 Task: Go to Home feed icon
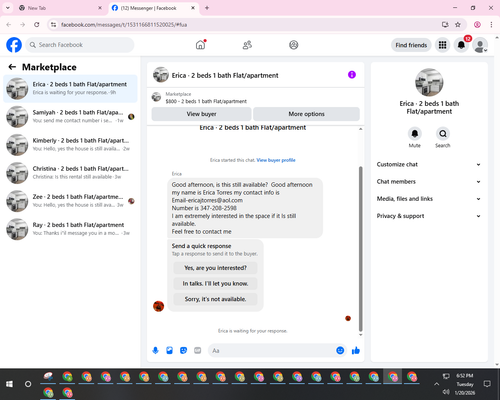(200, 45)
